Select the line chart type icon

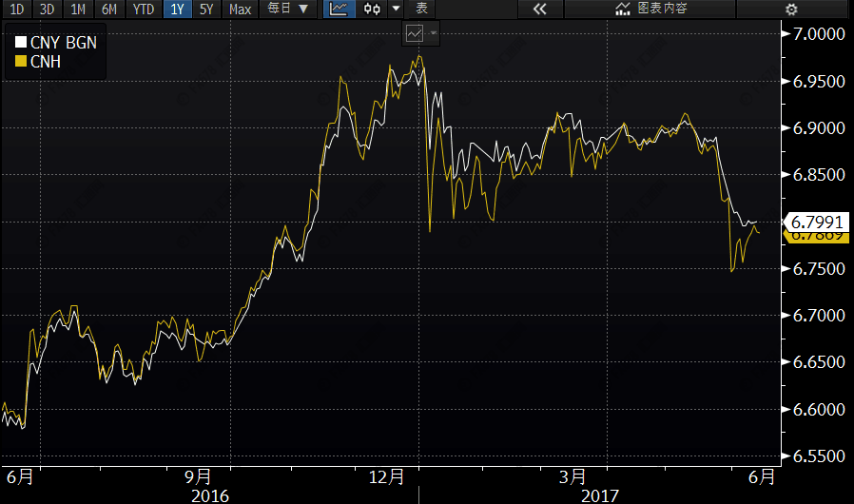point(340,10)
